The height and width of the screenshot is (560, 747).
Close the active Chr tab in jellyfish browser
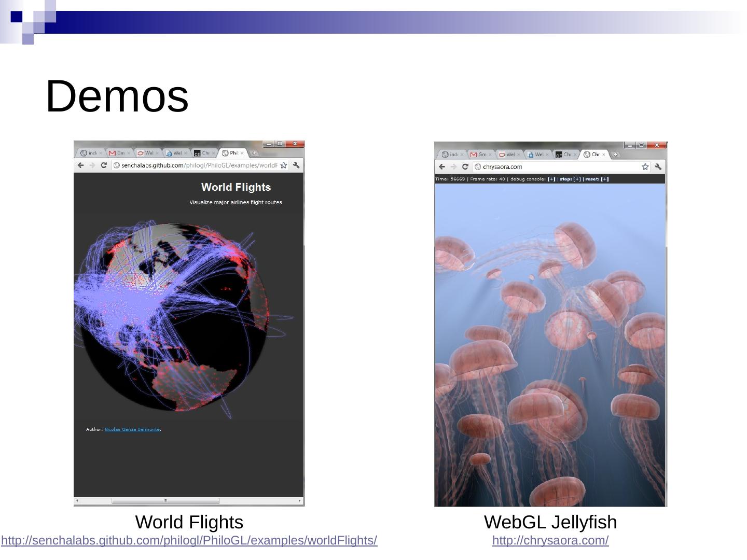(603, 155)
